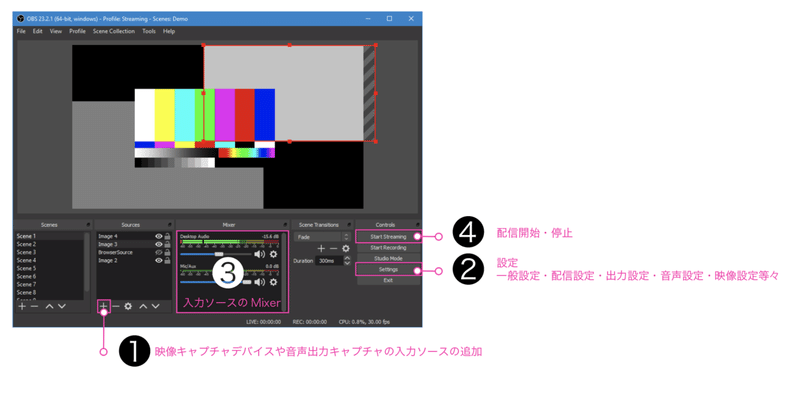
Task: Adjust Mic/Aux volume slider
Action: click(216, 282)
